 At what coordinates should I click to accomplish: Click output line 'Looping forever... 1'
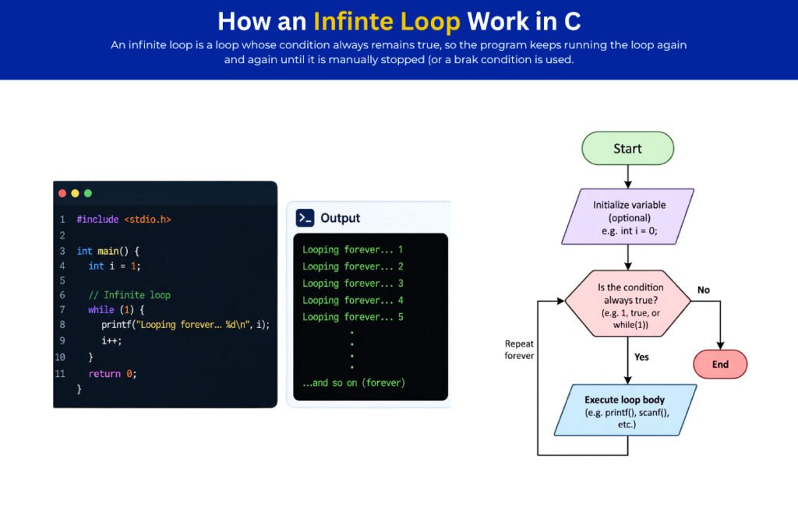353,250
